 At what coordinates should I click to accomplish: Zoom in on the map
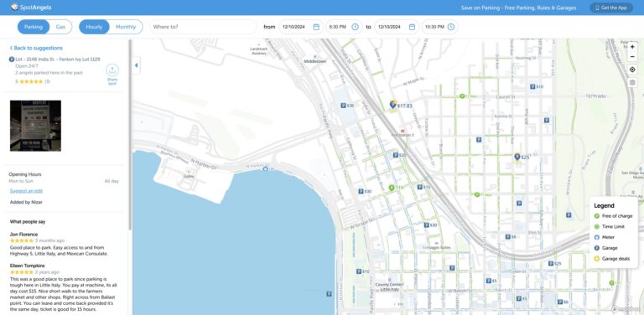(x=632, y=47)
